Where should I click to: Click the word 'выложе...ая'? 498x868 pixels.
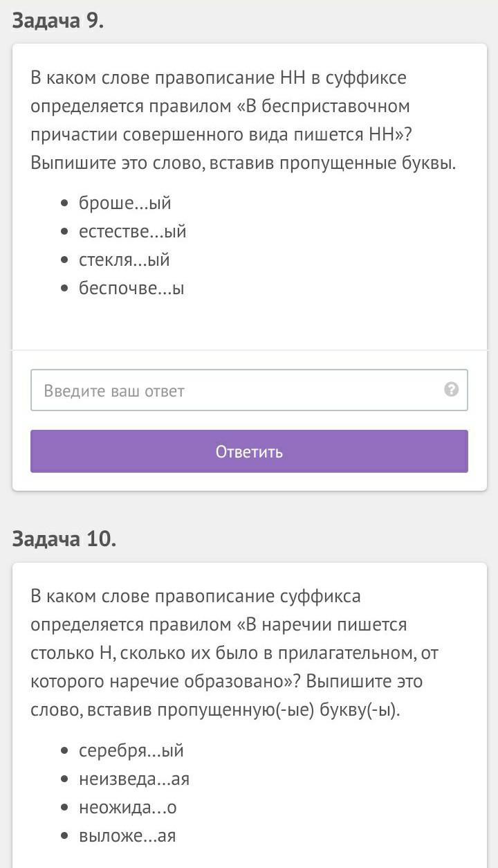pyautogui.click(x=127, y=836)
